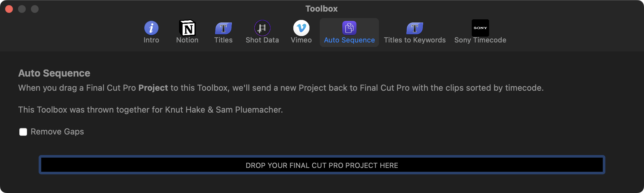
Task: Switch to the Notion tab label
Action: tap(187, 40)
